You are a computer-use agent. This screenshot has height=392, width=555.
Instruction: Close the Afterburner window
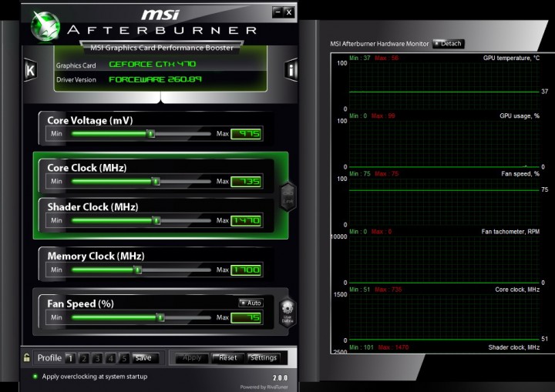click(x=289, y=12)
